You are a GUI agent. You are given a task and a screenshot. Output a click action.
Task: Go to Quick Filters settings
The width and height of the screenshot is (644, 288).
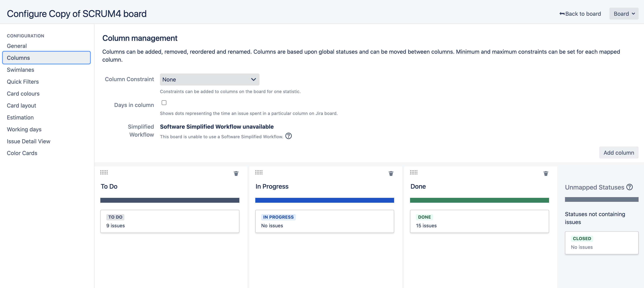coord(23,82)
